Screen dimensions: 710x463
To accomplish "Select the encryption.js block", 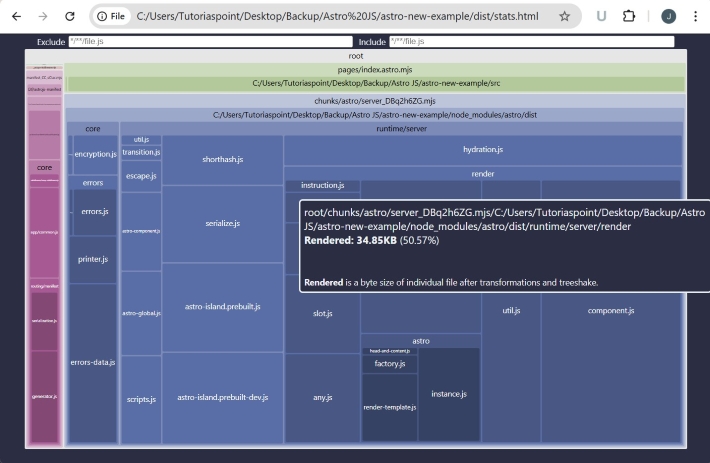I will (x=95, y=154).
